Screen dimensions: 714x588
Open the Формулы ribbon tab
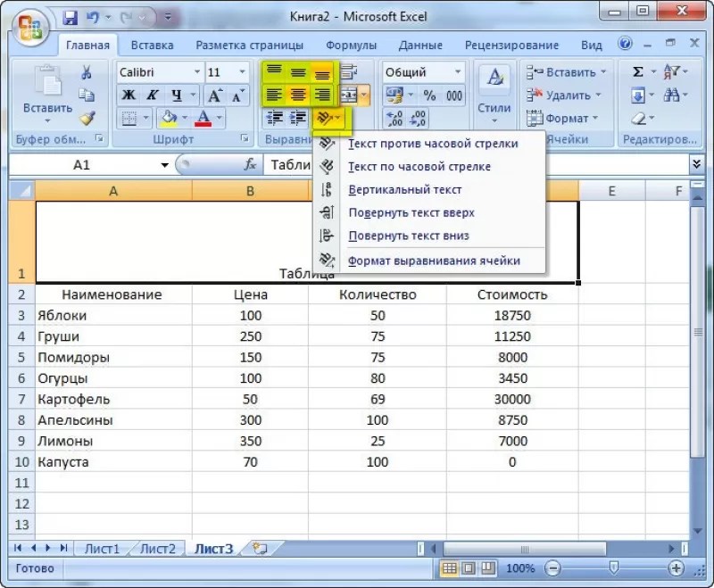351,45
